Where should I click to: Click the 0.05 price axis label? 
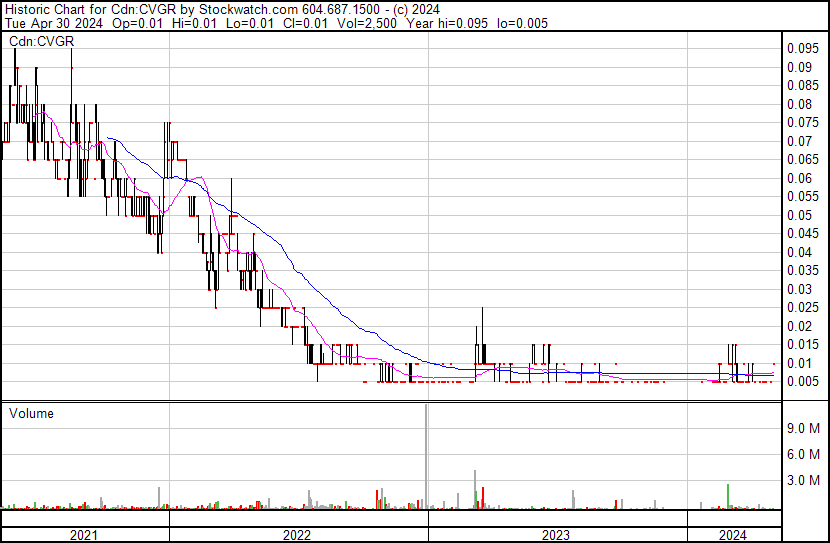tap(799, 215)
